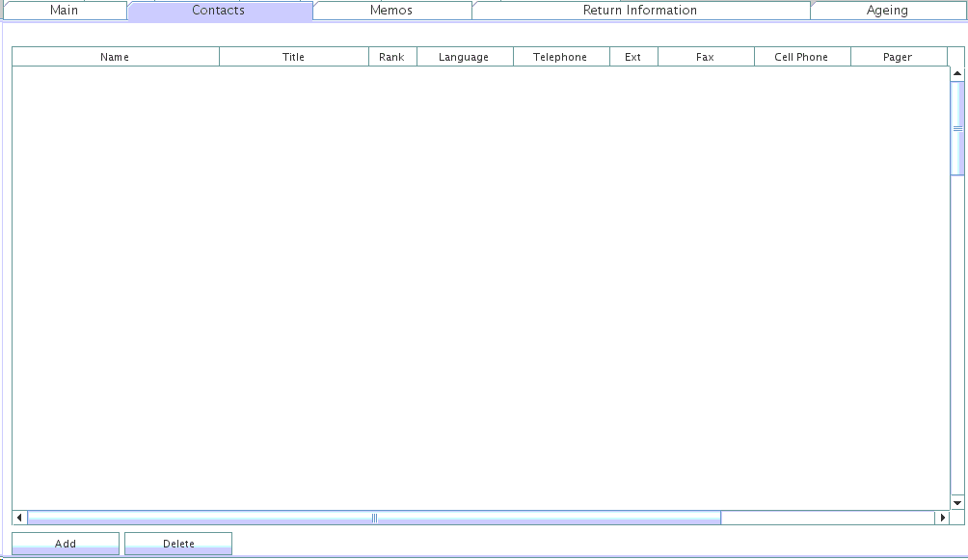Click the Telephone column header
The height and width of the screenshot is (560, 968).
[560, 57]
